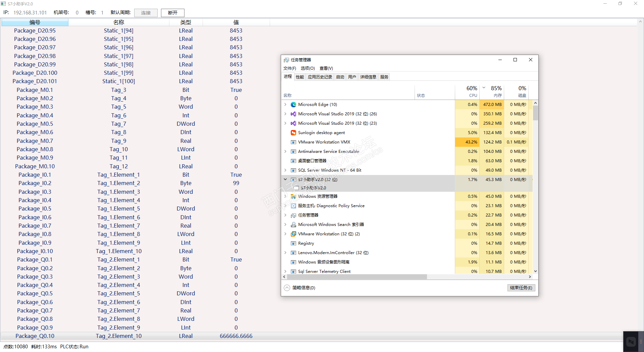The height and width of the screenshot is (352, 644).
Task: Click the VMware Workstation VMX process icon
Action: coord(293,142)
